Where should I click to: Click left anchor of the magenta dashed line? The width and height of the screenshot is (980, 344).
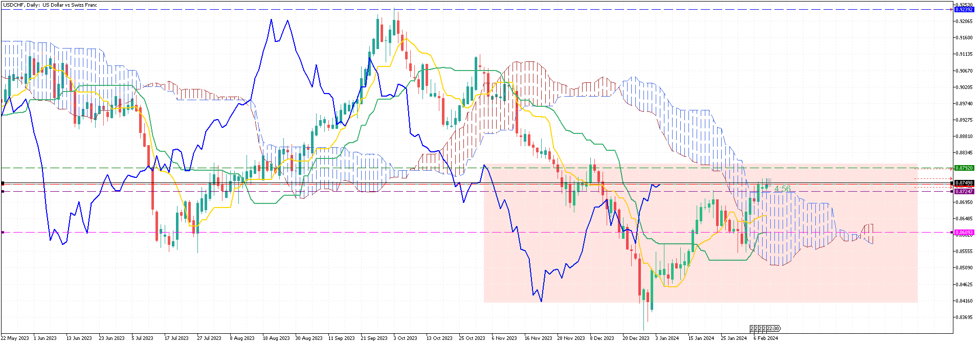[x=3, y=232]
